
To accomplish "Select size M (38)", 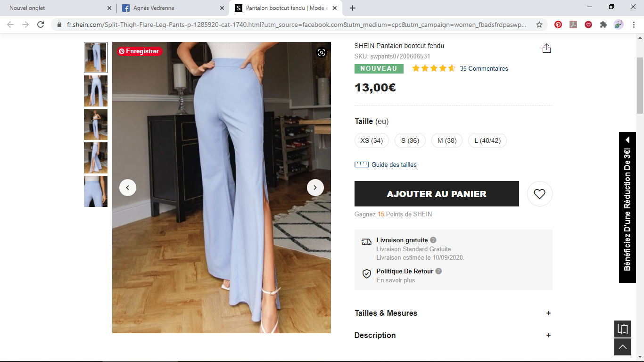I will pyautogui.click(x=447, y=140).
